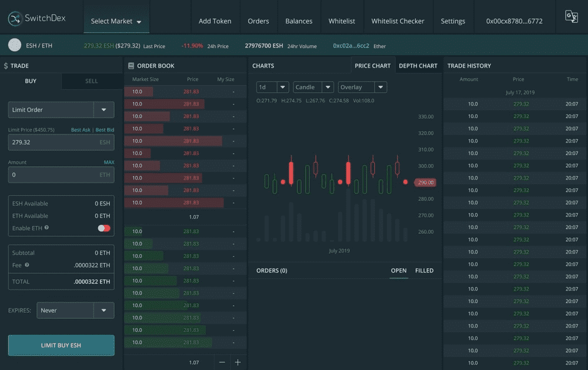Click the wallet/exchange icon at top right
This screenshot has width=588, height=370.
pyautogui.click(x=571, y=16)
